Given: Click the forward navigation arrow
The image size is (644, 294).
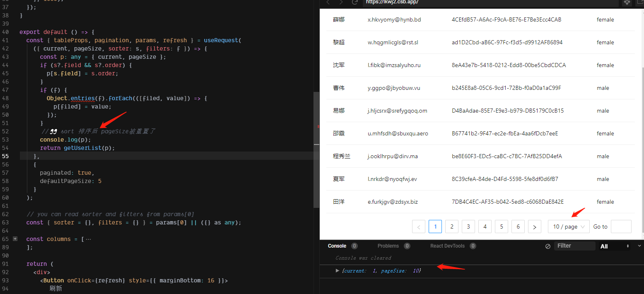Looking at the screenshot, I should [x=340, y=3].
